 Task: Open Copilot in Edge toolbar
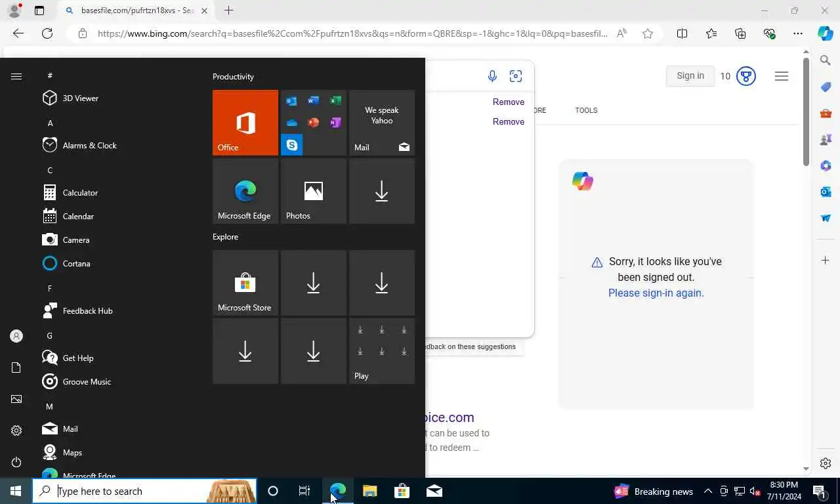826,33
